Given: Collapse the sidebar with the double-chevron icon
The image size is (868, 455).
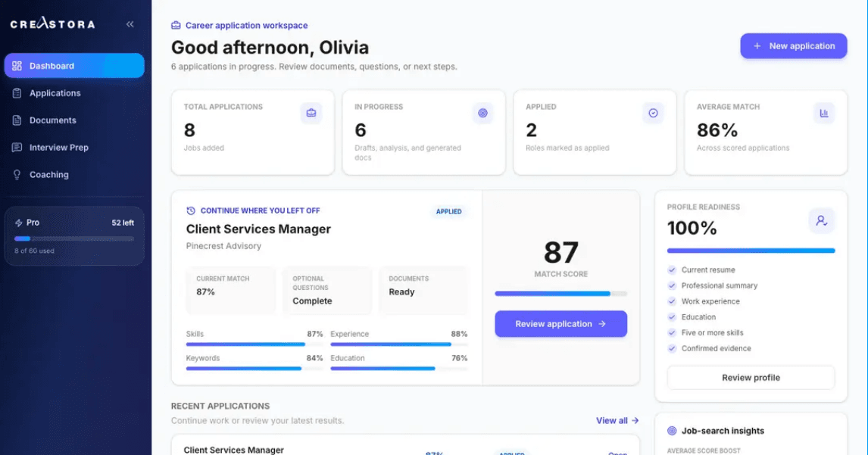Looking at the screenshot, I should [130, 23].
